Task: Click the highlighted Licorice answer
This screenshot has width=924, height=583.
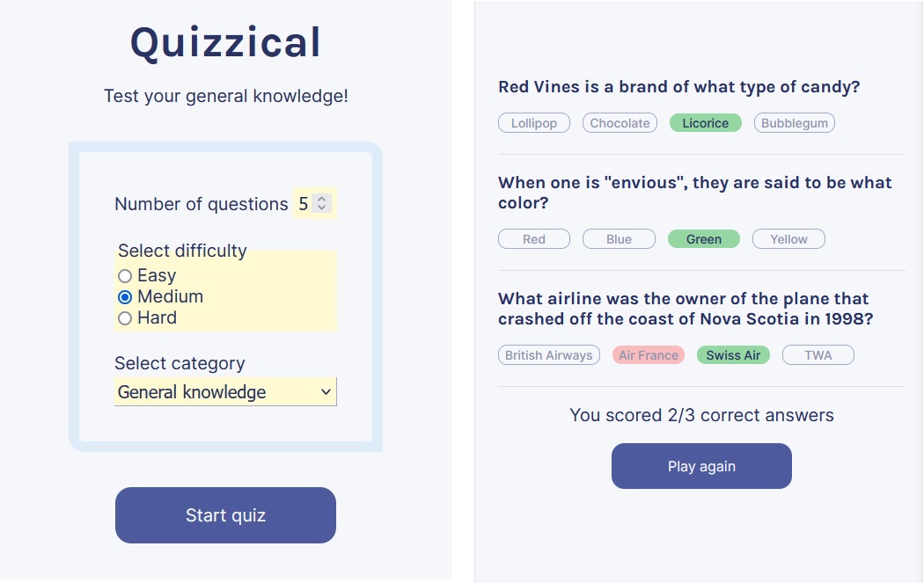Action: pos(705,122)
